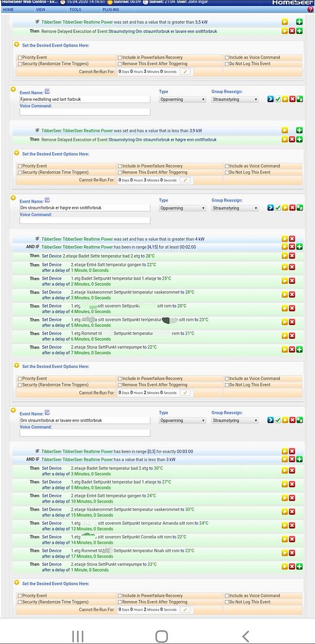Image resolution: width=315 pixels, height=644 pixels.
Task: Edit Cannot Re-Run time pencil under 'Fjerne nedtelling' event
Action: click(185, 180)
